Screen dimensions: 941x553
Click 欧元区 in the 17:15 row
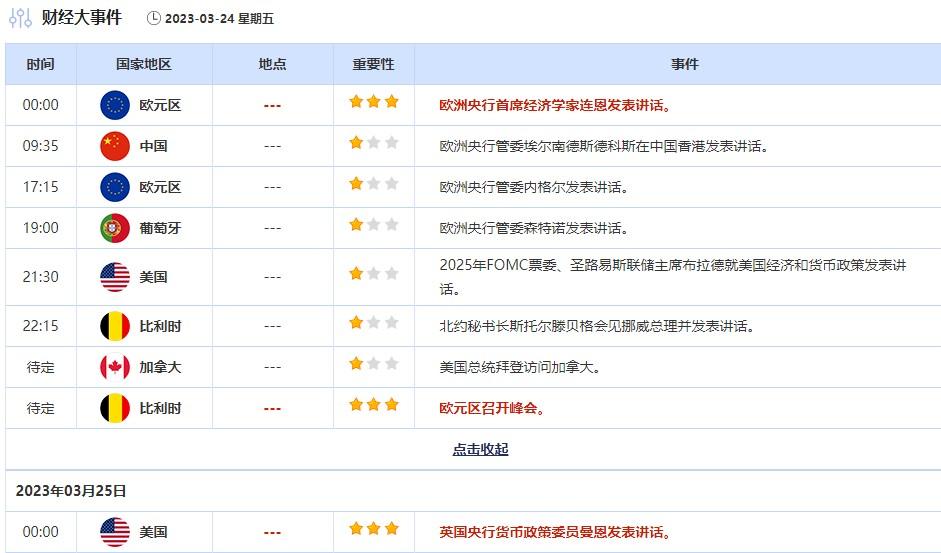click(160, 187)
